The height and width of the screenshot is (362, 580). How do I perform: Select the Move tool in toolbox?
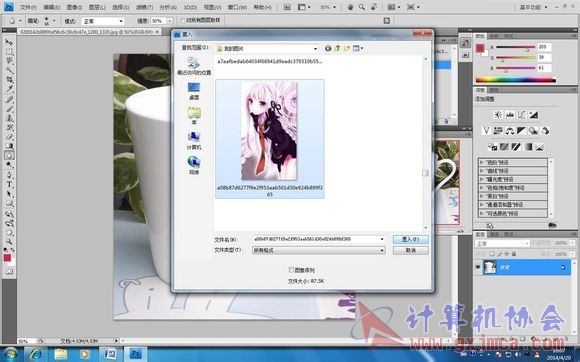click(x=9, y=43)
